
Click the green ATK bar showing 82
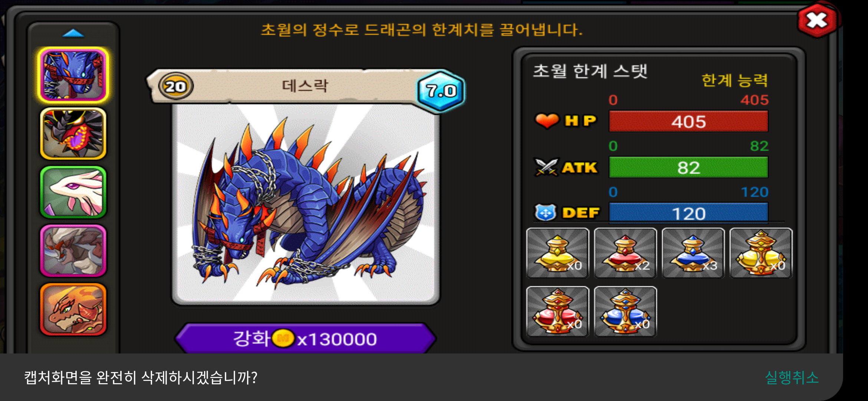[688, 167]
